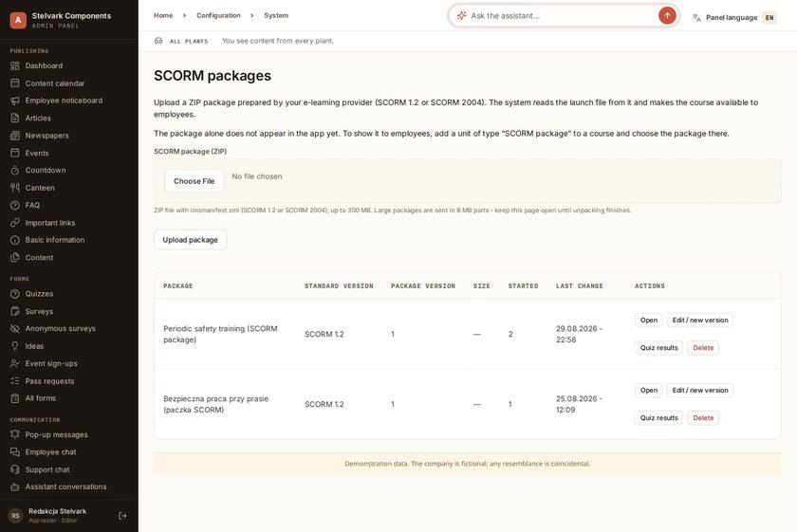Open Configuration breadcrumb
The image size is (797, 532).
pos(218,15)
